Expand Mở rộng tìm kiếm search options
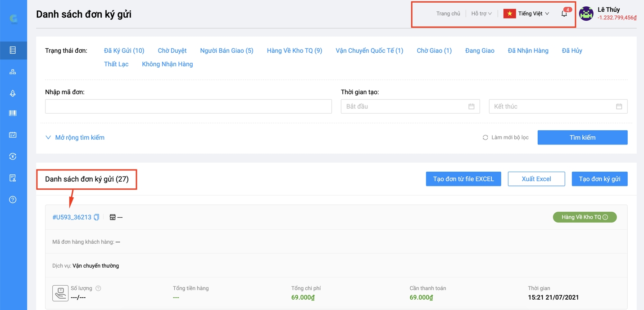 (75, 137)
